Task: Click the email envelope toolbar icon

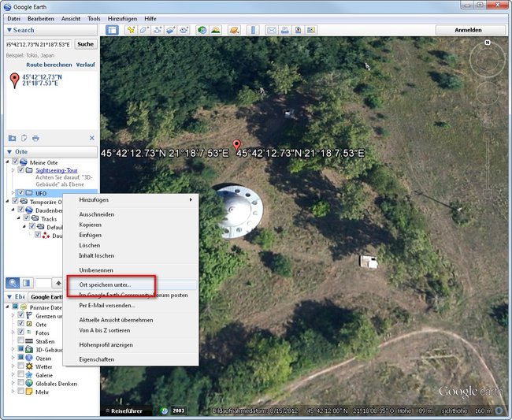Action: (x=271, y=30)
